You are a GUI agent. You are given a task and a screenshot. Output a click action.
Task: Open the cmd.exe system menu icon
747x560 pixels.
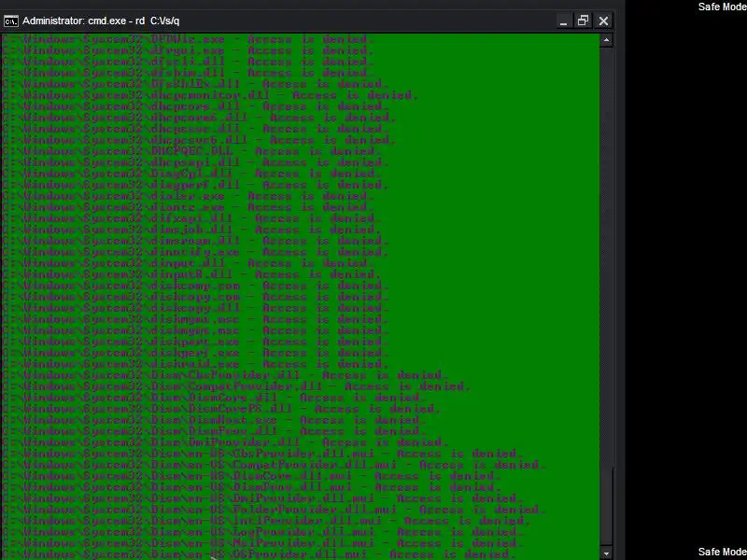coord(11,21)
